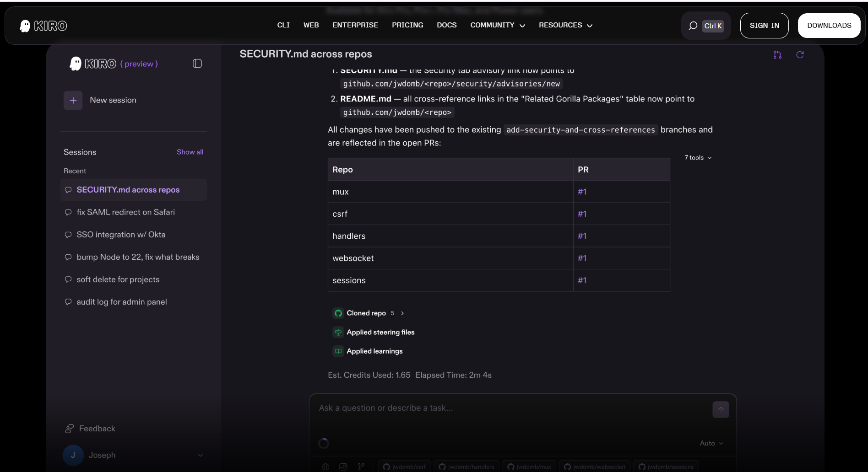Expand the Joseph account menu chevron

(x=200, y=455)
